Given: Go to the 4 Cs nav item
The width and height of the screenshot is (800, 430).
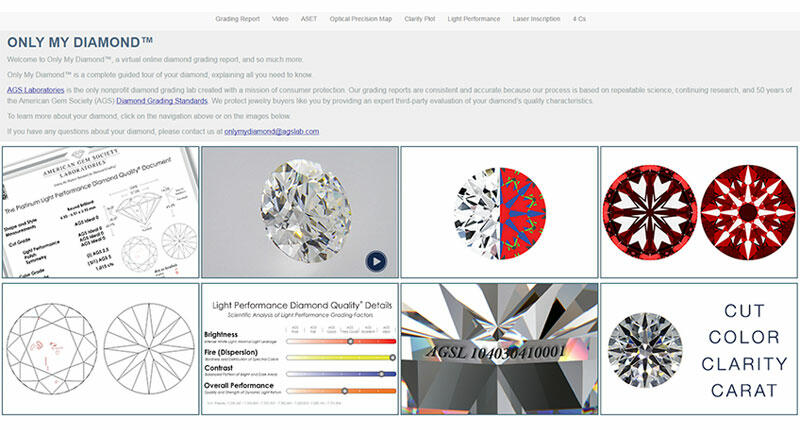Looking at the screenshot, I should coord(580,19).
